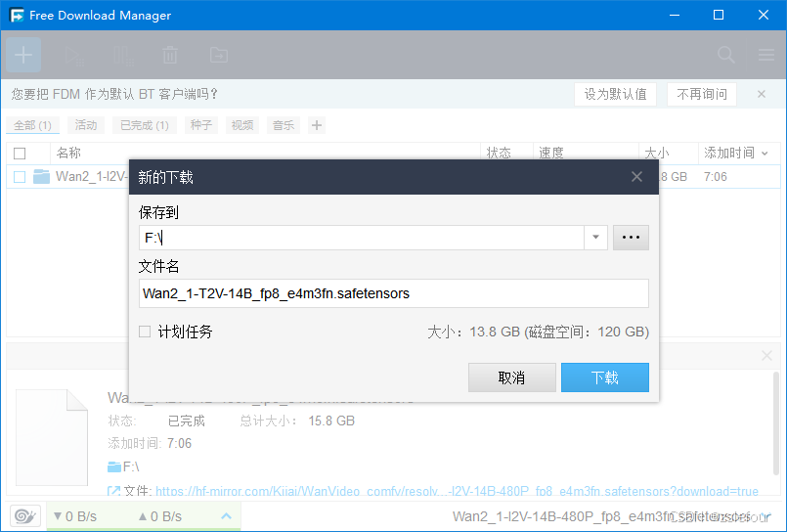Expand the save path dropdown arrow
The image size is (787, 532).
[595, 238]
